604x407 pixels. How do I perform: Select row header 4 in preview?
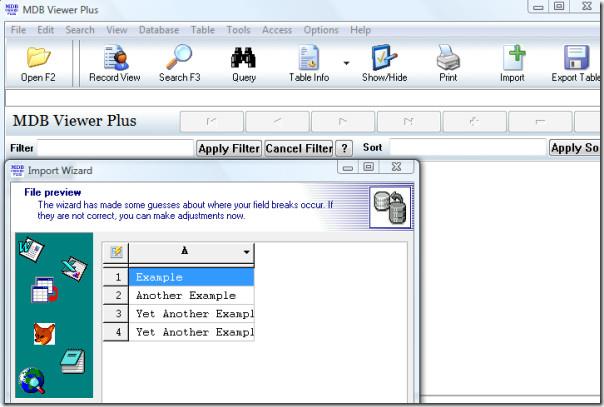116,332
